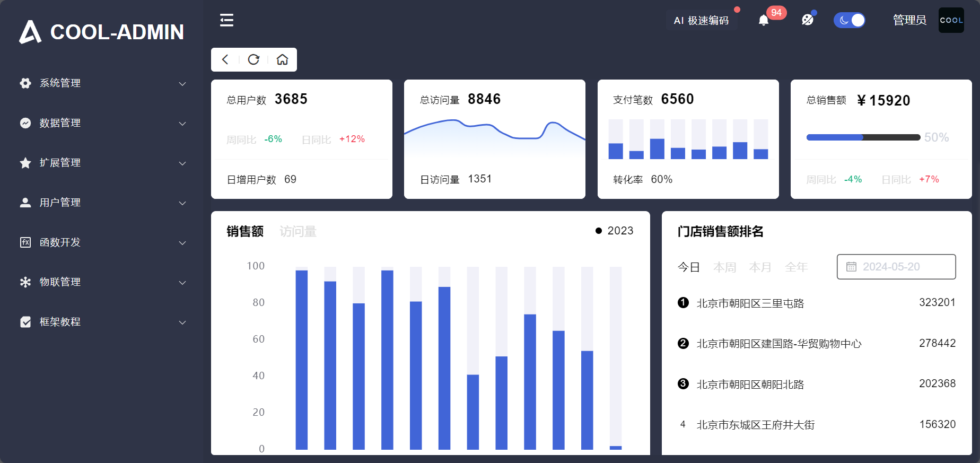This screenshot has height=463, width=980.
Task: Click the calendar icon in date picker
Action: pyautogui.click(x=851, y=267)
